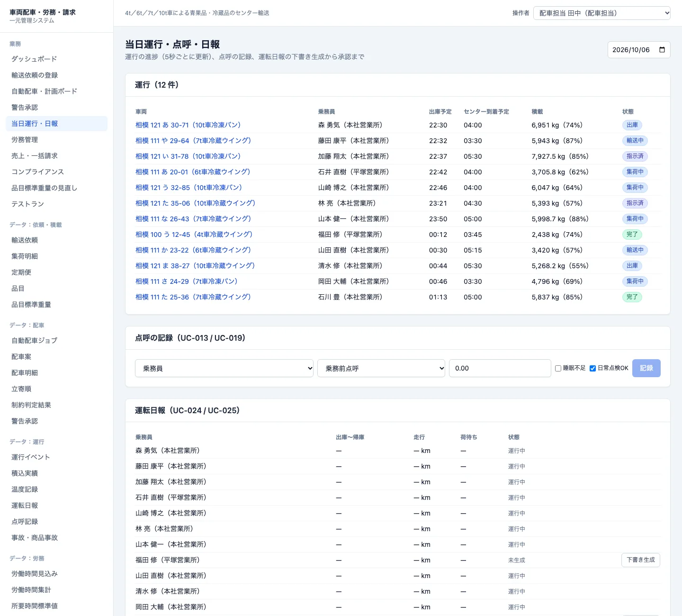This screenshot has height=616, width=682.
Task: Click load cell 7,927.5 kg（85%）
Action: tap(560, 156)
